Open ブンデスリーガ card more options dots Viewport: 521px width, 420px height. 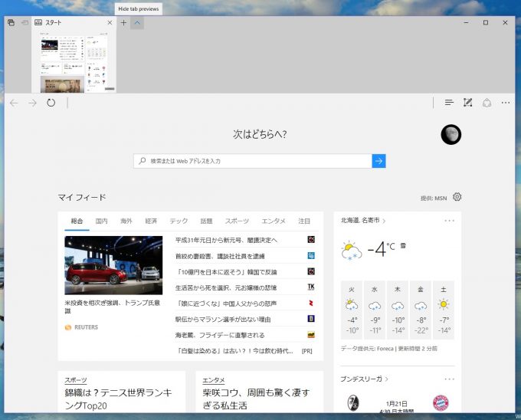pyautogui.click(x=449, y=379)
